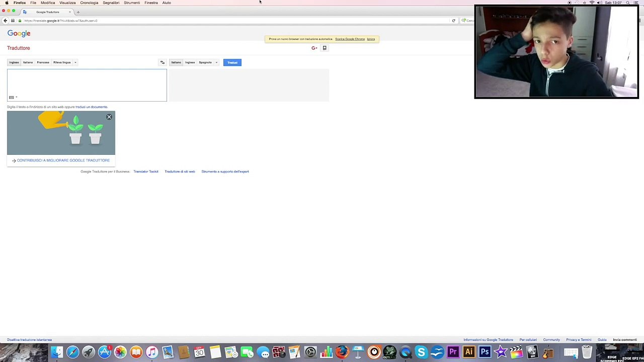Image resolution: width=644 pixels, height=362 pixels.
Task: Open Photos from the Dock
Action: 120,352
